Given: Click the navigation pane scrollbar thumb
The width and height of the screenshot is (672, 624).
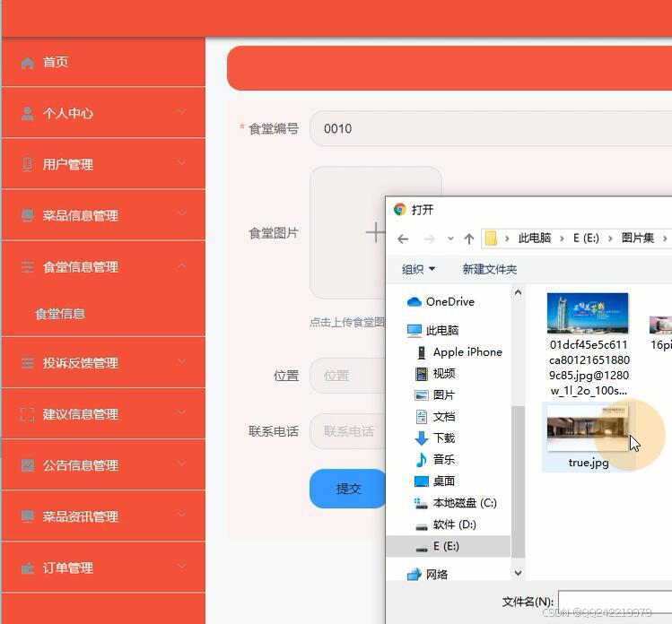Looking at the screenshot, I should point(519,481).
